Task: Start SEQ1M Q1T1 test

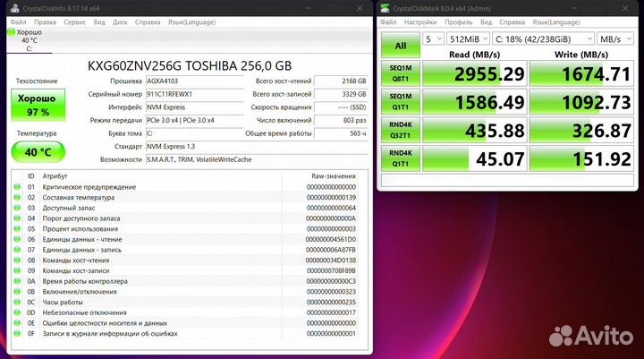Action: (x=401, y=101)
